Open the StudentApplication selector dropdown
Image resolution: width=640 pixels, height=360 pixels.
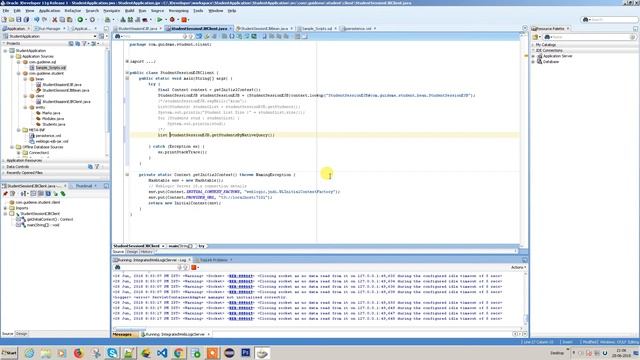pyautogui.click(x=95, y=36)
